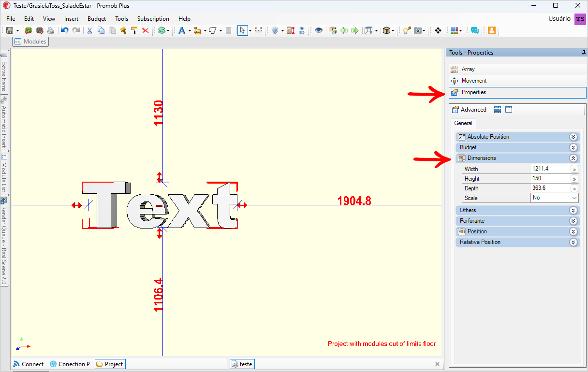
Task: Click the Save floppy disk icon
Action: [x=9, y=30]
